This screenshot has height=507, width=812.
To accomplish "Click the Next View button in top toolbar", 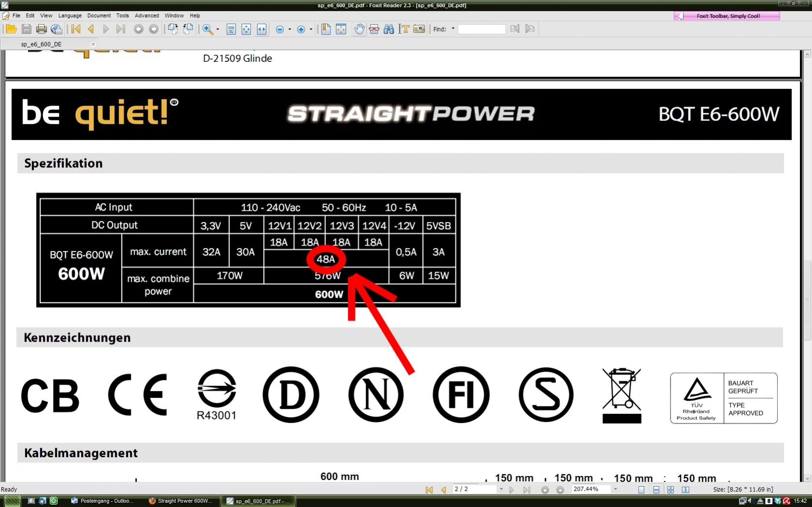I will coord(154,29).
